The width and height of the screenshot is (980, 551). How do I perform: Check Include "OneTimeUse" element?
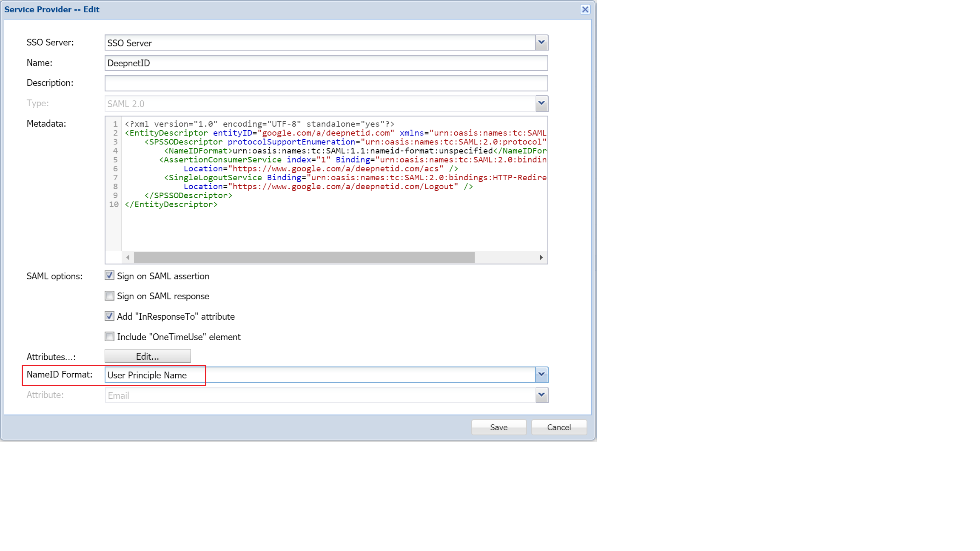(x=109, y=336)
